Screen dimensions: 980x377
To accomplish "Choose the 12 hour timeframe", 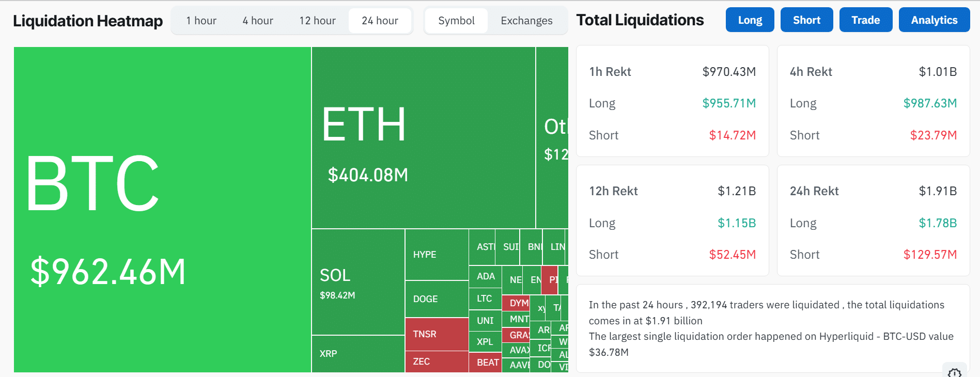I will (x=317, y=21).
